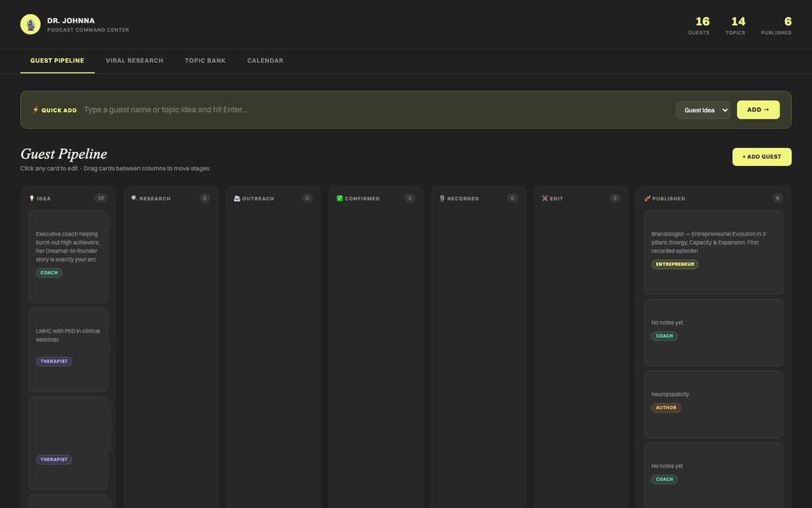Click the 6 Published header stat

pos(777,26)
